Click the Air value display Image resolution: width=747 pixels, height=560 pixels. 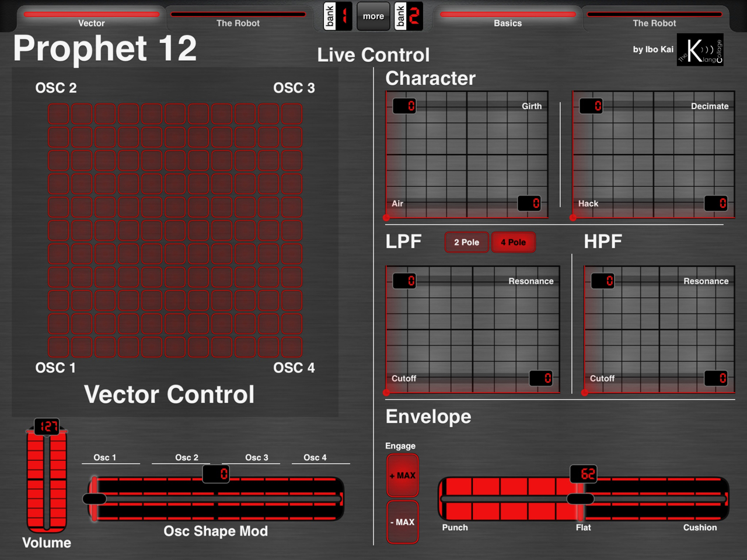click(x=529, y=203)
